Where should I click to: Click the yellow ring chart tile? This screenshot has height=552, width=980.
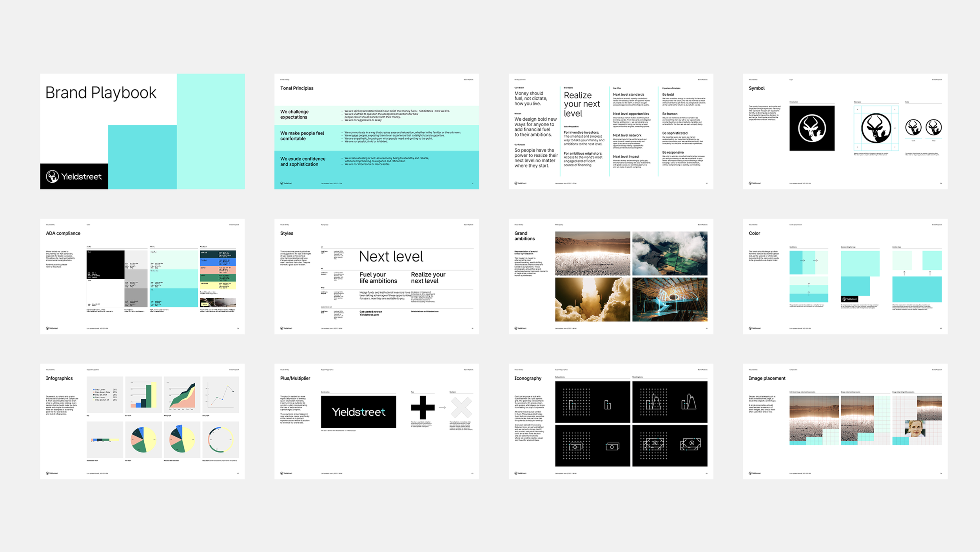pos(221,439)
